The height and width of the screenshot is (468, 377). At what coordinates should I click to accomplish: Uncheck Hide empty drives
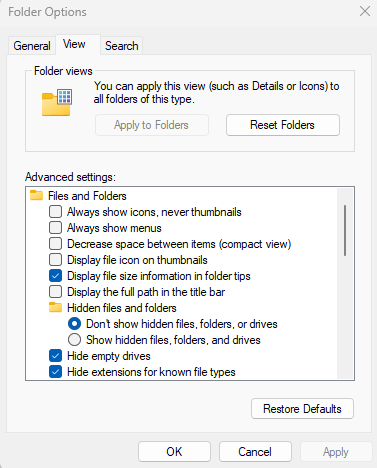tap(55, 356)
